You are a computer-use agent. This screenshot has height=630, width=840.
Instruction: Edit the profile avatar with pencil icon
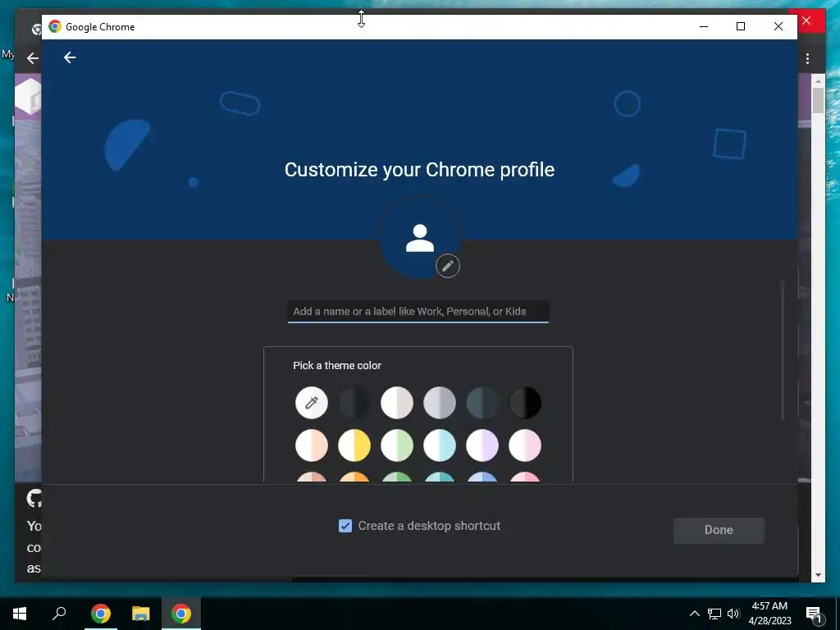447,266
